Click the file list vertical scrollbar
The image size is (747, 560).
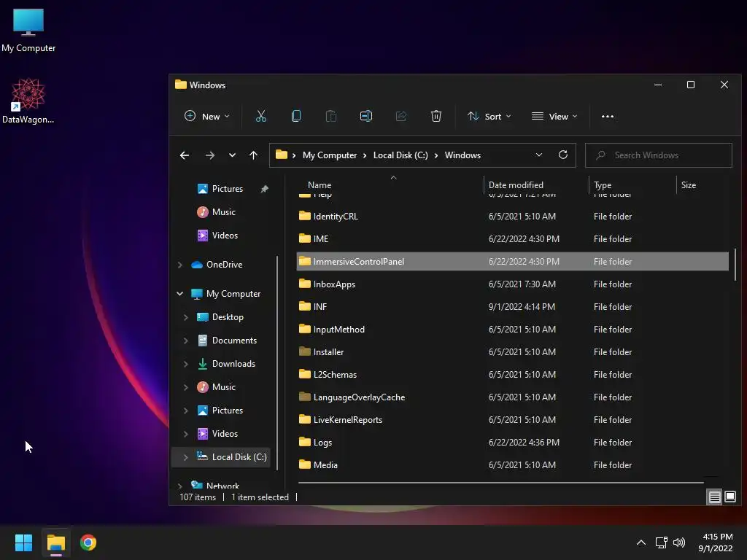735,265
